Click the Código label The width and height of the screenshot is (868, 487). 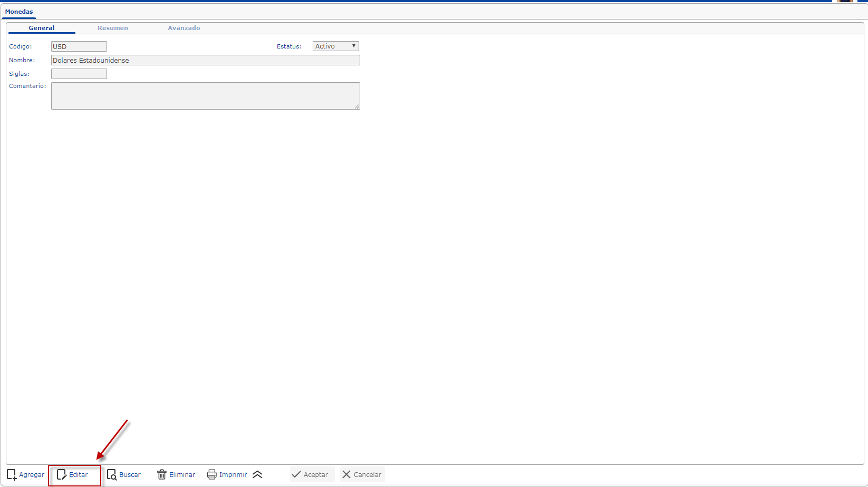tap(21, 46)
